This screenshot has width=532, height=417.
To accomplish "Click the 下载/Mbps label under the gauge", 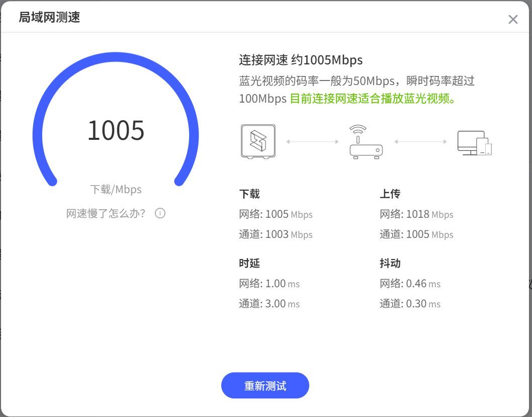I will (x=117, y=189).
